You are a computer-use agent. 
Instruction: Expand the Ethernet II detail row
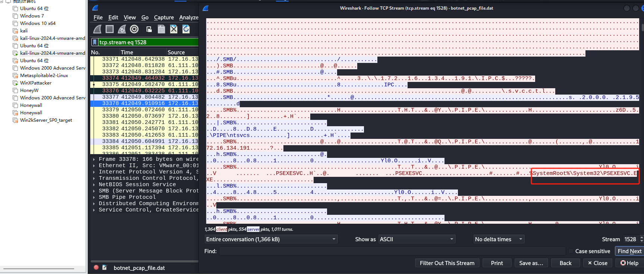coord(94,165)
